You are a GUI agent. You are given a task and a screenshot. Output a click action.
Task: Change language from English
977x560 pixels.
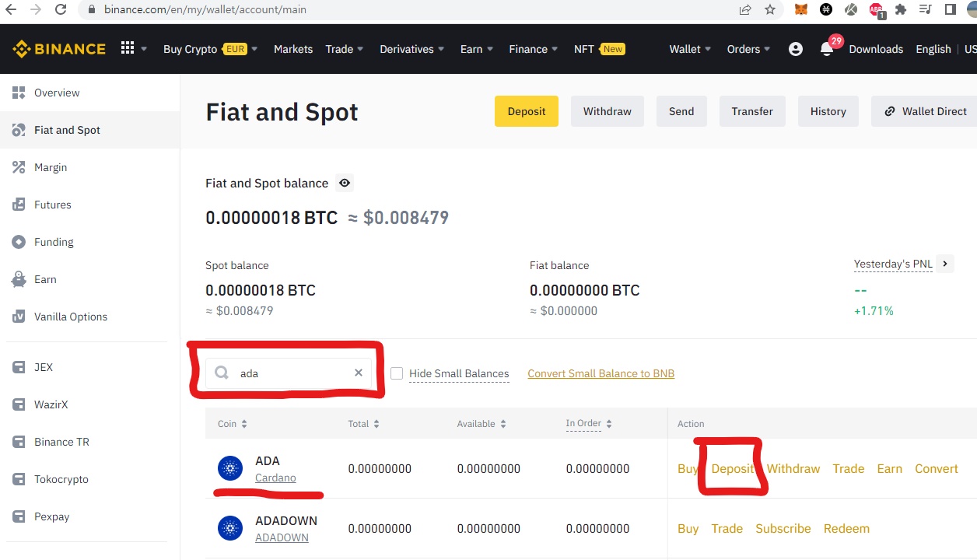pos(933,49)
